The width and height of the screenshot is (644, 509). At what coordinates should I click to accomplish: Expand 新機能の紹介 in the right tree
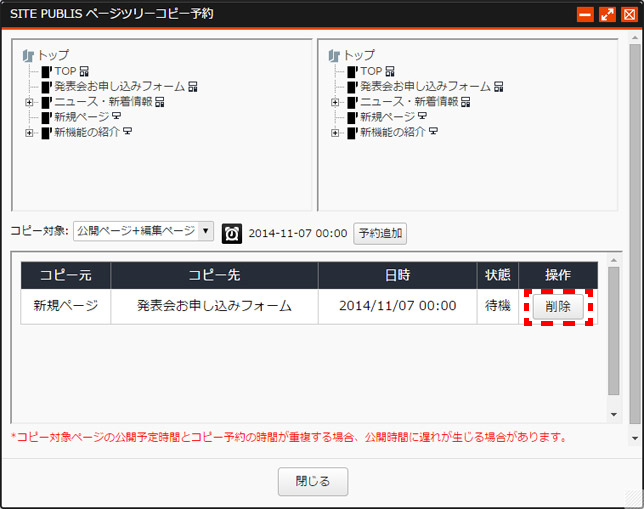[x=335, y=133]
